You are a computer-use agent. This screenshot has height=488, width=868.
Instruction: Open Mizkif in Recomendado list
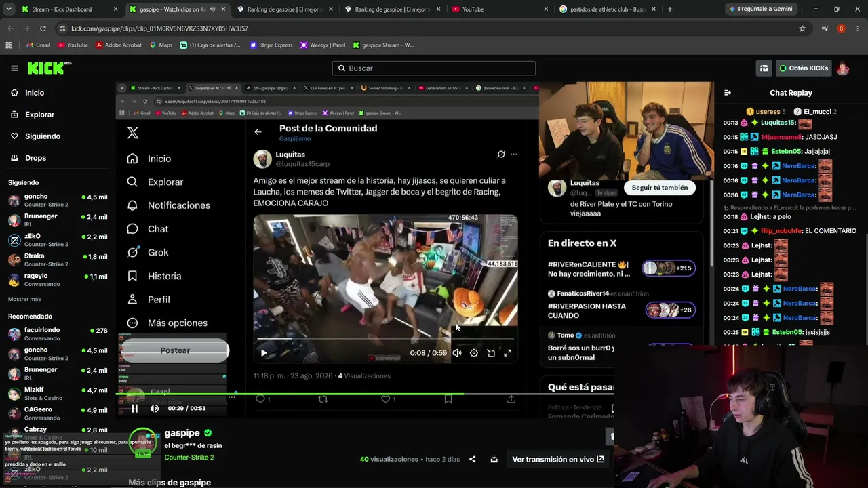coord(58,393)
